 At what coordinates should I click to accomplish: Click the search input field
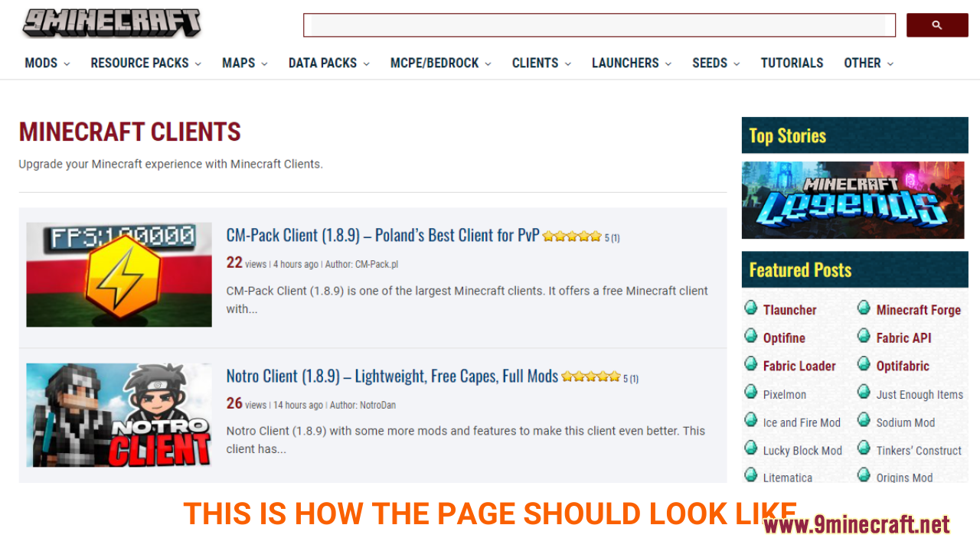pyautogui.click(x=599, y=25)
